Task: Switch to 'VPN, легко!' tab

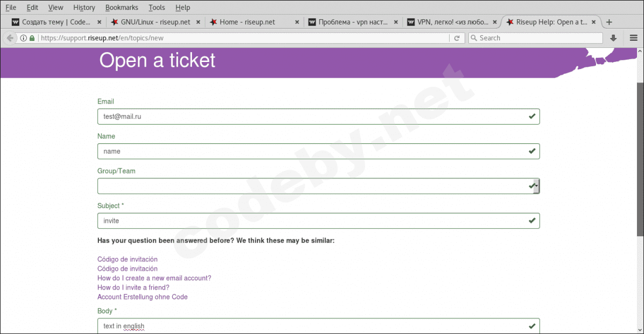Action: pyautogui.click(x=453, y=22)
